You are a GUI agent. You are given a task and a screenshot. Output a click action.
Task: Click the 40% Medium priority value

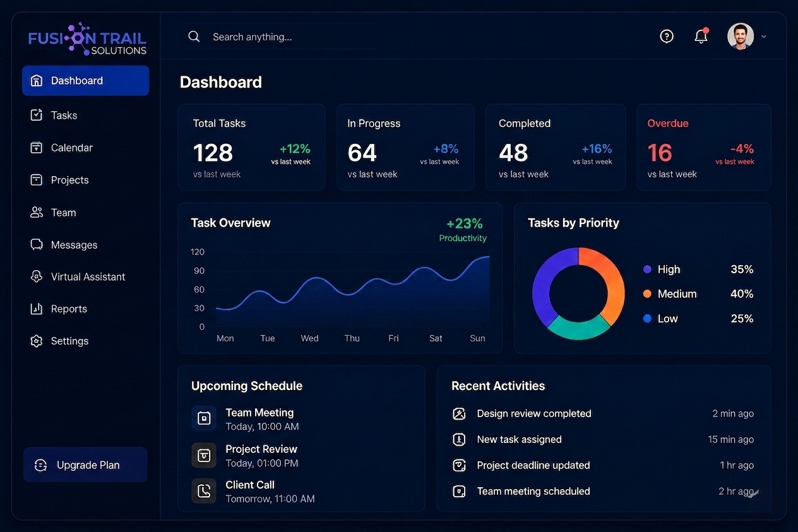coord(742,294)
